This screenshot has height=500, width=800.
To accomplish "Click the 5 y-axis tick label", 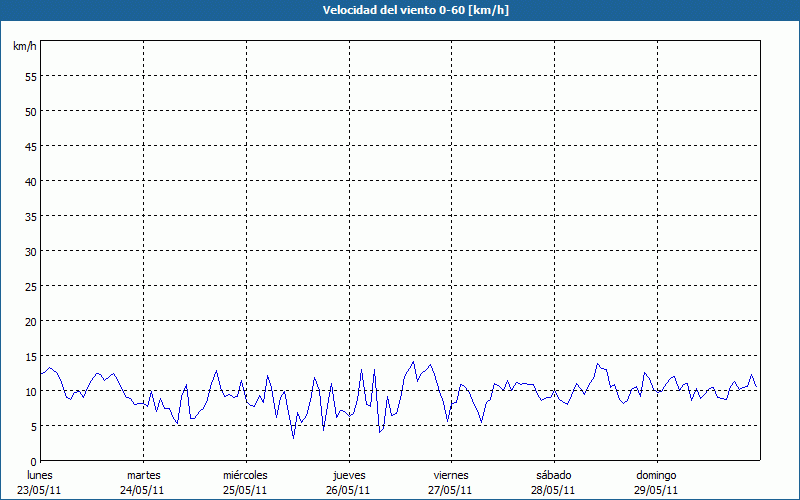I will click(33, 426).
